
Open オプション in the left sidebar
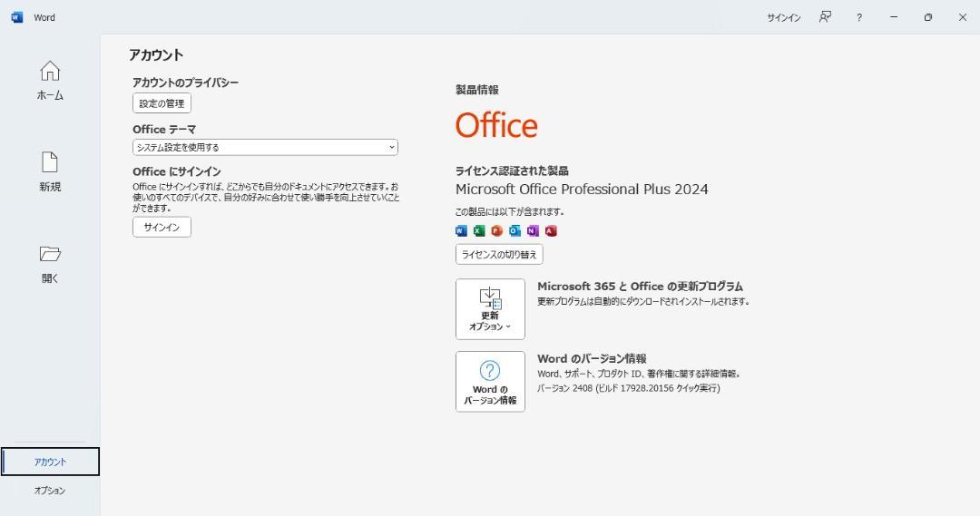pos(50,491)
